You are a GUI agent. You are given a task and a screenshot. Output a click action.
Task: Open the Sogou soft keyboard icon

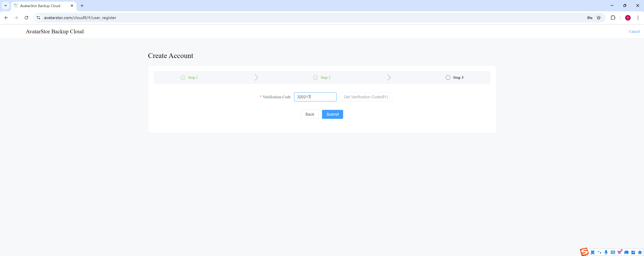point(613,252)
